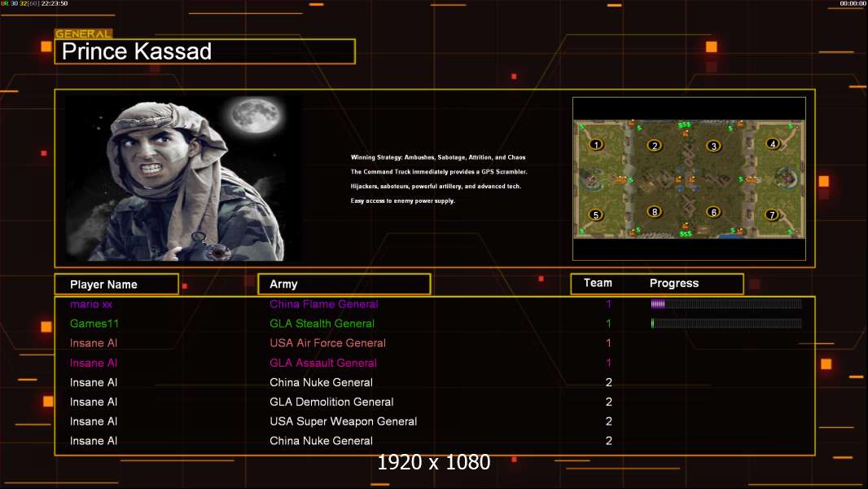Click team number in GLA Demolition General row
This screenshot has width=868, height=489.
click(x=608, y=402)
